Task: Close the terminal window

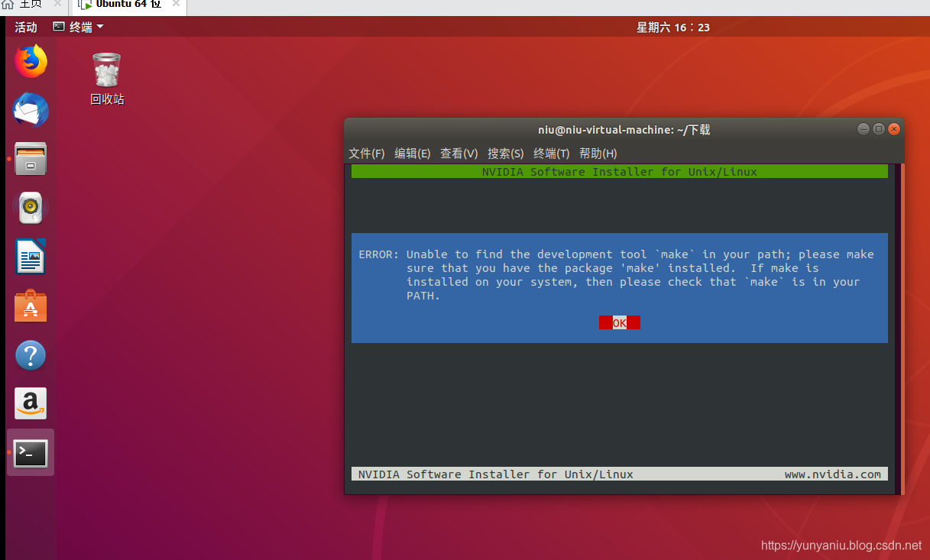Action: pyautogui.click(x=894, y=129)
